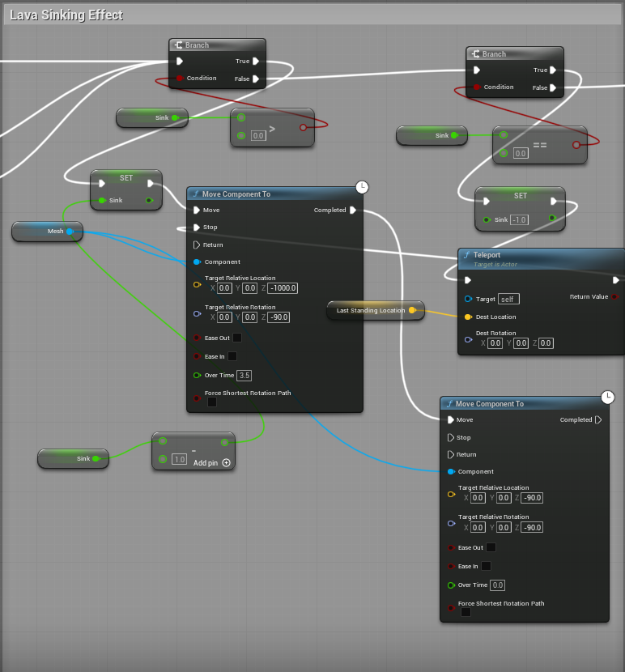Click the Teleport Target self field
Screen dimensions: 625x672
(508, 299)
